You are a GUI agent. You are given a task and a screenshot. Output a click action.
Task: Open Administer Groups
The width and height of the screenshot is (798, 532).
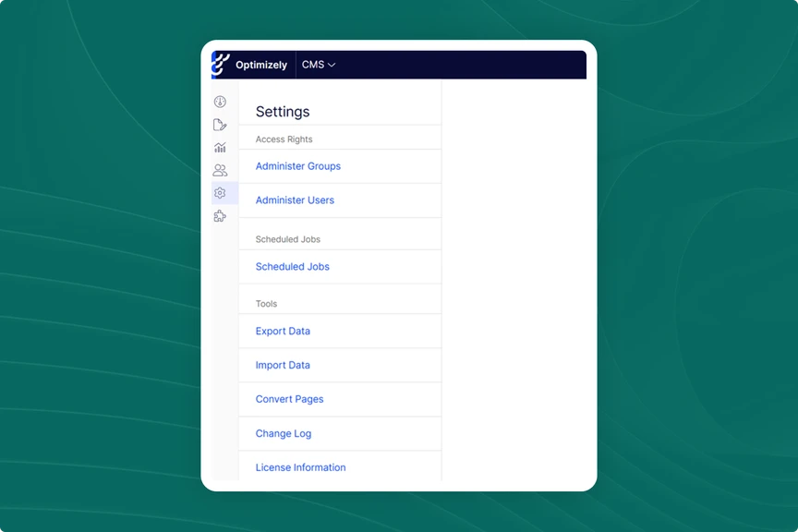tap(298, 166)
